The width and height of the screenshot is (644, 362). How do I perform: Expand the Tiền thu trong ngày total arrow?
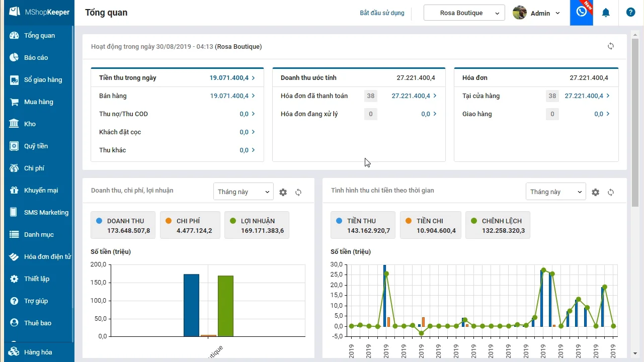pos(253,78)
